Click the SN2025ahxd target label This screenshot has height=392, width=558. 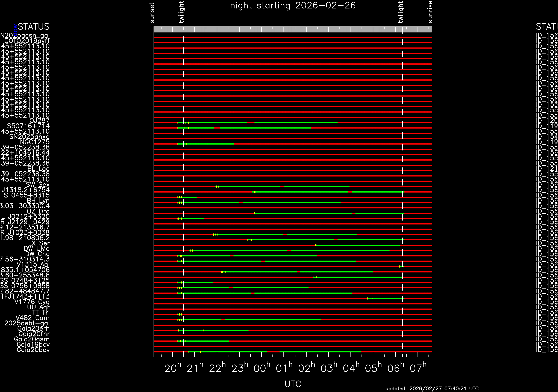[x=29, y=137]
